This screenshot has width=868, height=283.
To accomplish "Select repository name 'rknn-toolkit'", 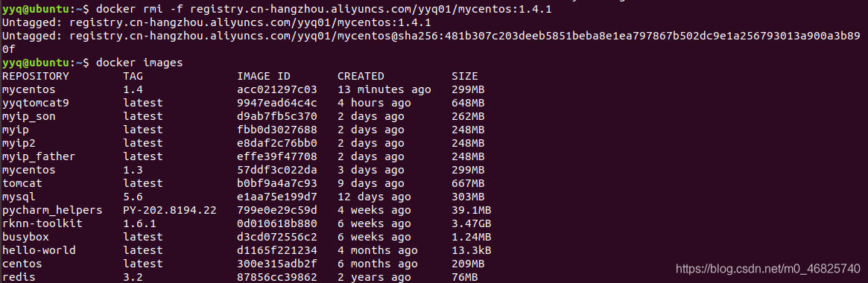I will coord(42,223).
